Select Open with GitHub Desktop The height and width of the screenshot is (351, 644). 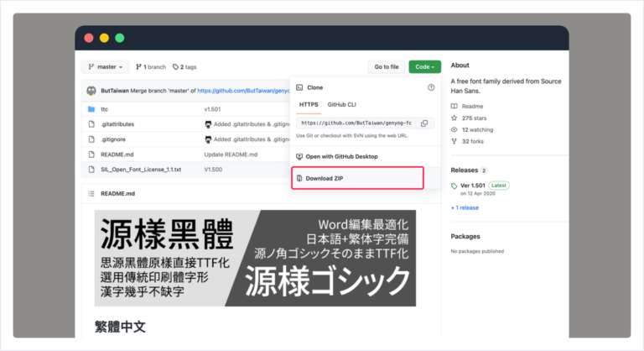click(x=341, y=156)
